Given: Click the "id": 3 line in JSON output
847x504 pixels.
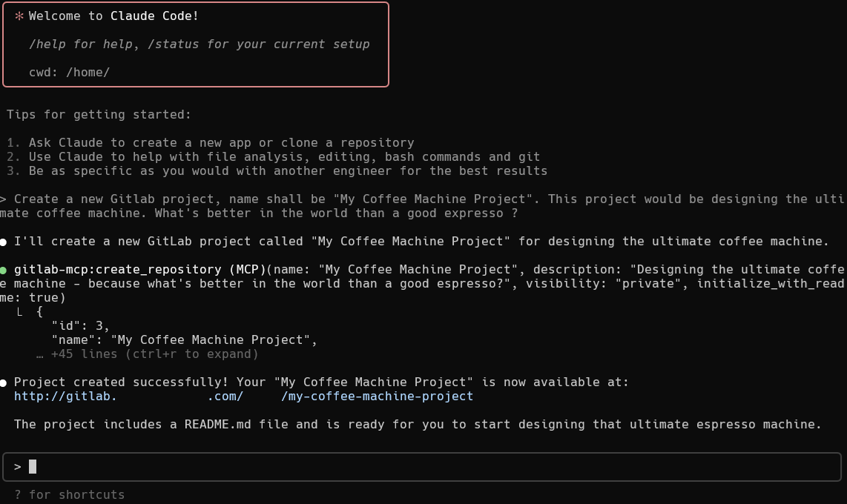Looking at the screenshot, I should (x=81, y=326).
